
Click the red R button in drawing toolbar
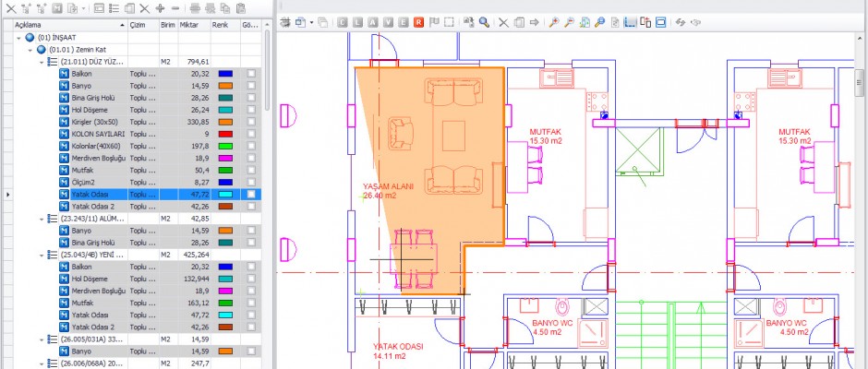[x=419, y=21]
